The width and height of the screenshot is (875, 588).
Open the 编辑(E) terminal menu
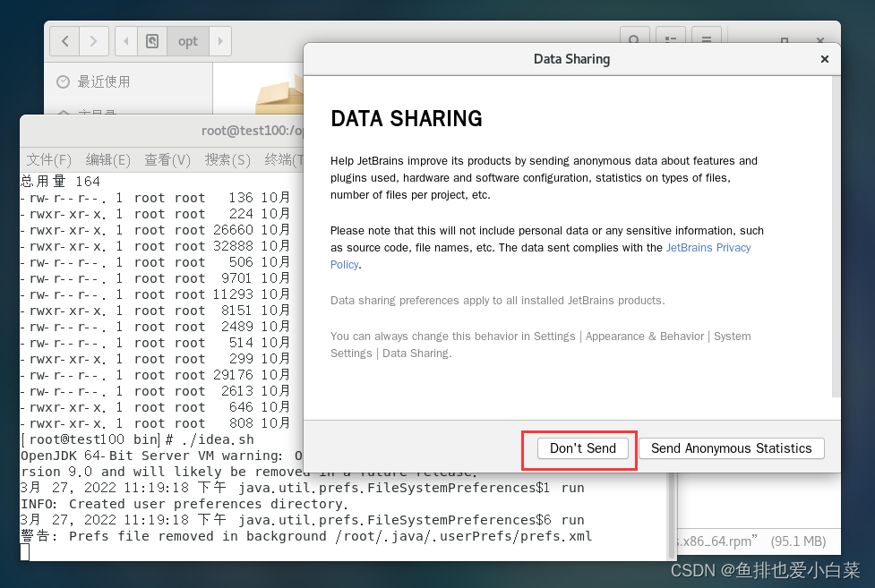(107, 160)
